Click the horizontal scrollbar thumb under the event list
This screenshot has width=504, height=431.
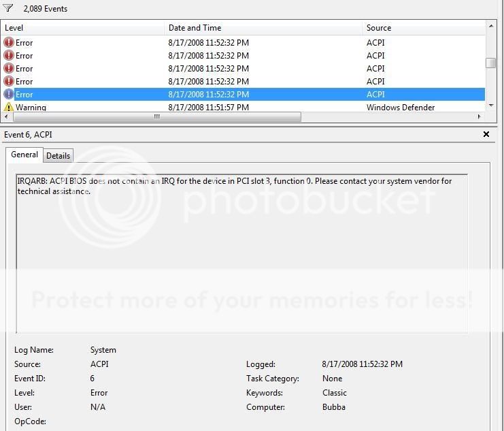pyautogui.click(x=156, y=117)
